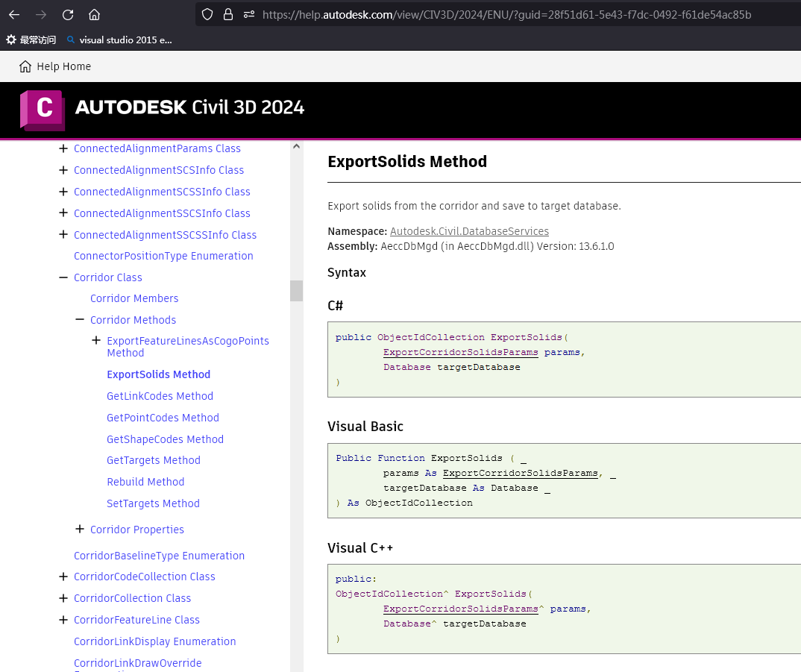Click the tracking protection shield icon
Screen dimensions: 801x672
(207, 14)
